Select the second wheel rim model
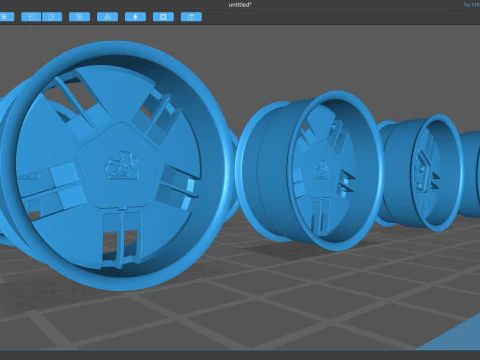Image resolution: width=480 pixels, height=360 pixels. [x=308, y=170]
